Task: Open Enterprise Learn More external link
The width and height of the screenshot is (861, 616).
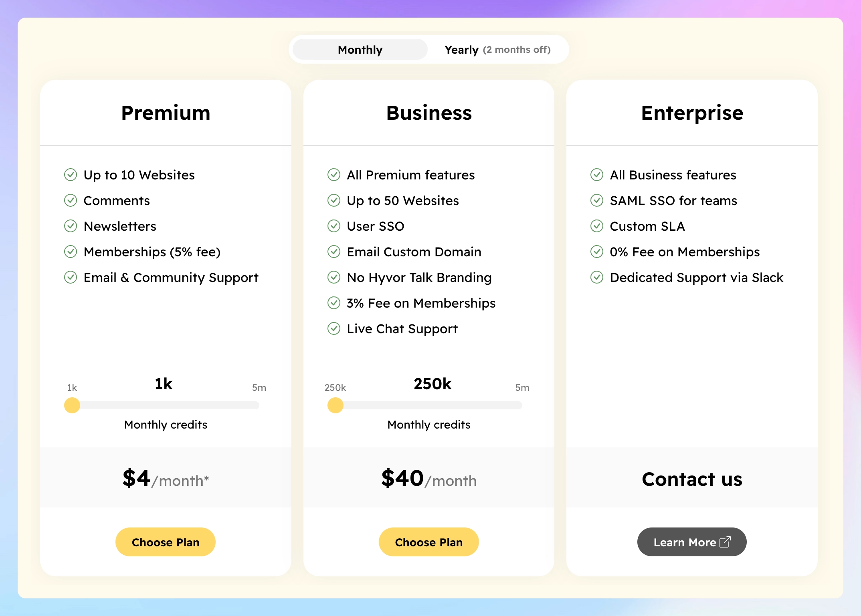Action: (691, 542)
